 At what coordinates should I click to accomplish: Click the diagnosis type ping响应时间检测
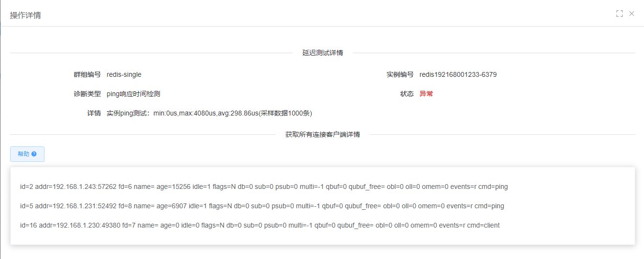click(134, 94)
